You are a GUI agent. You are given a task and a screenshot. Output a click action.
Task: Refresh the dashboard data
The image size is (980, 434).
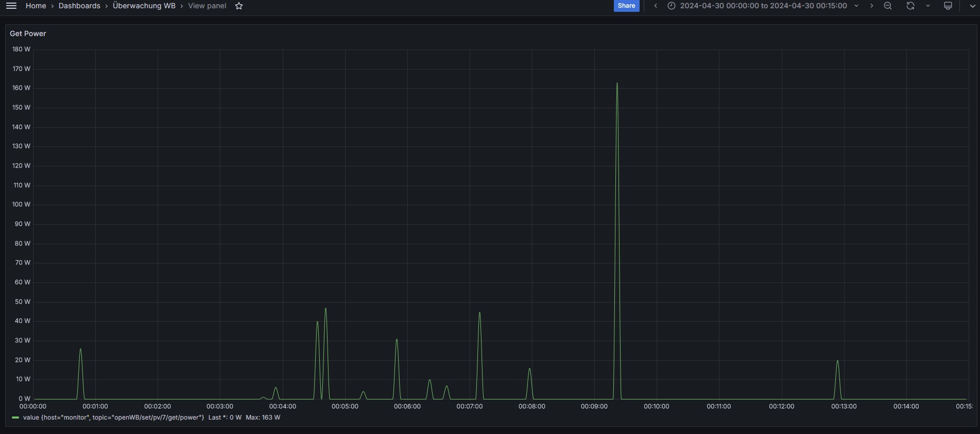tap(910, 6)
